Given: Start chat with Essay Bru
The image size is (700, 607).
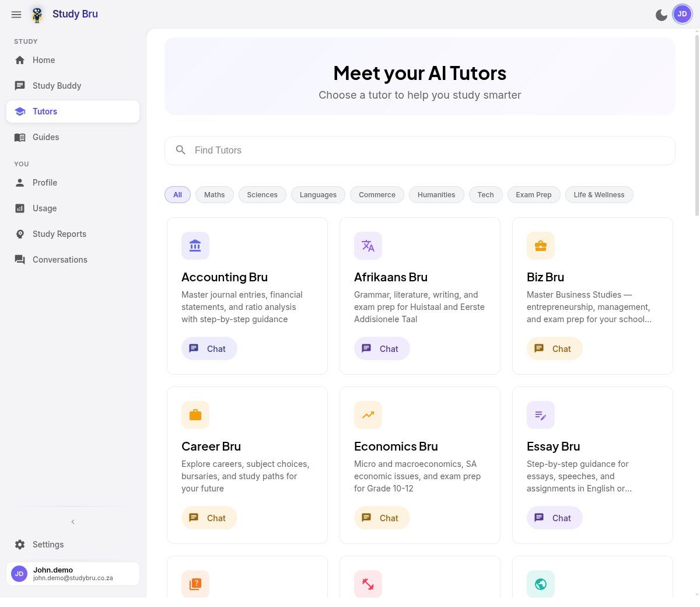Looking at the screenshot, I should (555, 518).
